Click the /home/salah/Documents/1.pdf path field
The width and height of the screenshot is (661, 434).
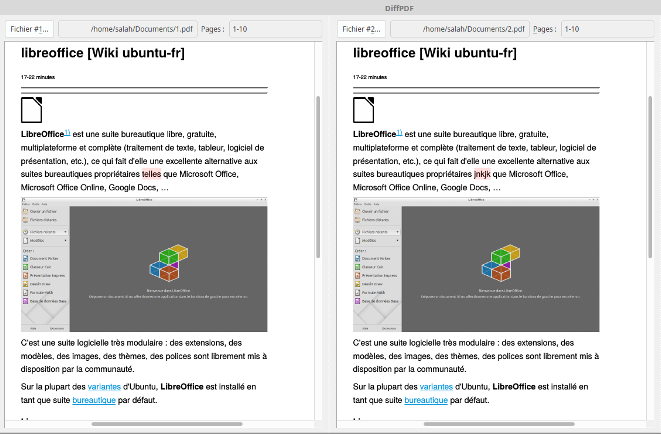click(x=128, y=29)
